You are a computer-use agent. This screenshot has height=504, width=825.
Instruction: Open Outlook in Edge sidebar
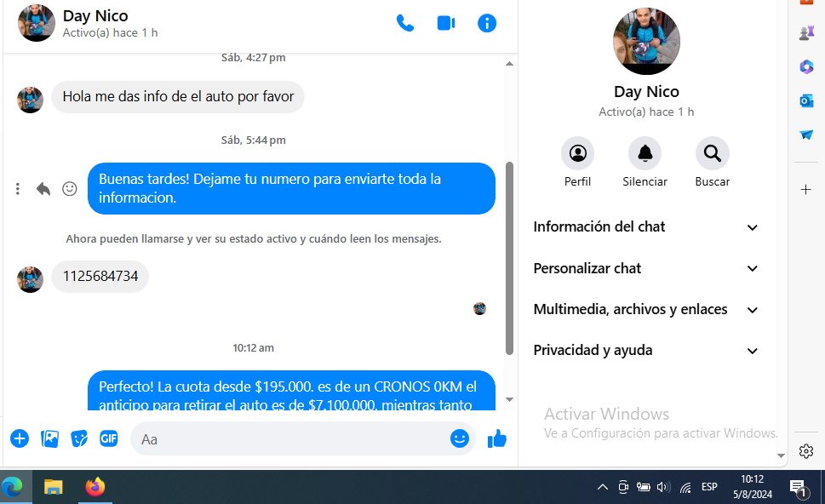[x=806, y=100]
